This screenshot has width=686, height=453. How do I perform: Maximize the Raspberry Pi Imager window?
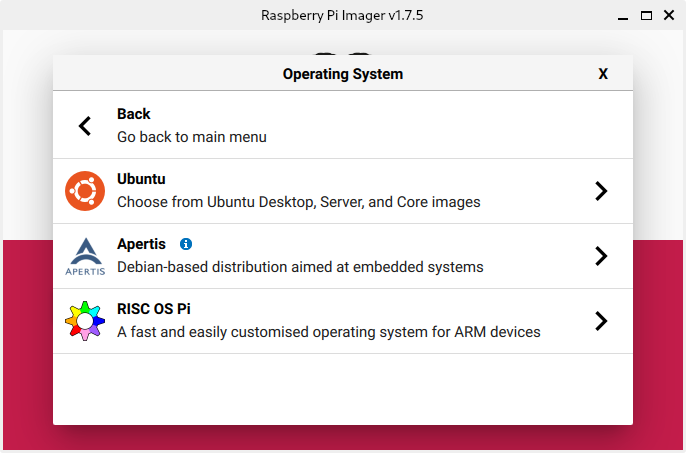tap(646, 16)
